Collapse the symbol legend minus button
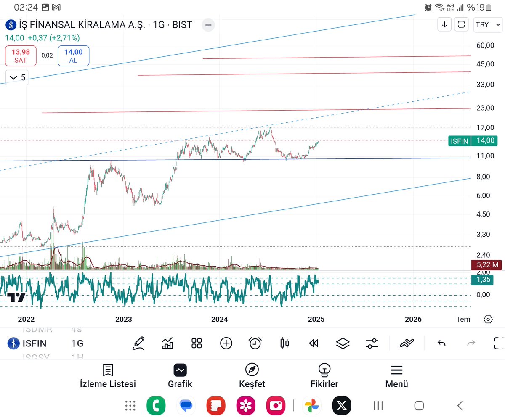Screen dimensions: 505x420 pyautogui.click(x=207, y=25)
